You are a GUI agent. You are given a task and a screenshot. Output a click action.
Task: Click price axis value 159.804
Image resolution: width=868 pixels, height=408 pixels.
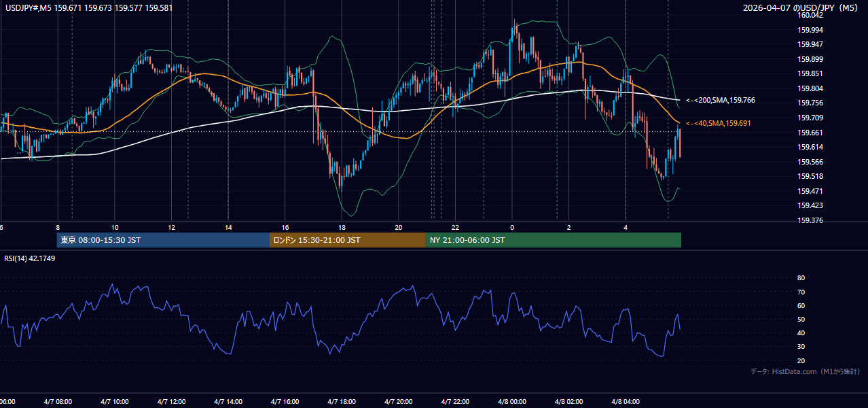pos(811,88)
